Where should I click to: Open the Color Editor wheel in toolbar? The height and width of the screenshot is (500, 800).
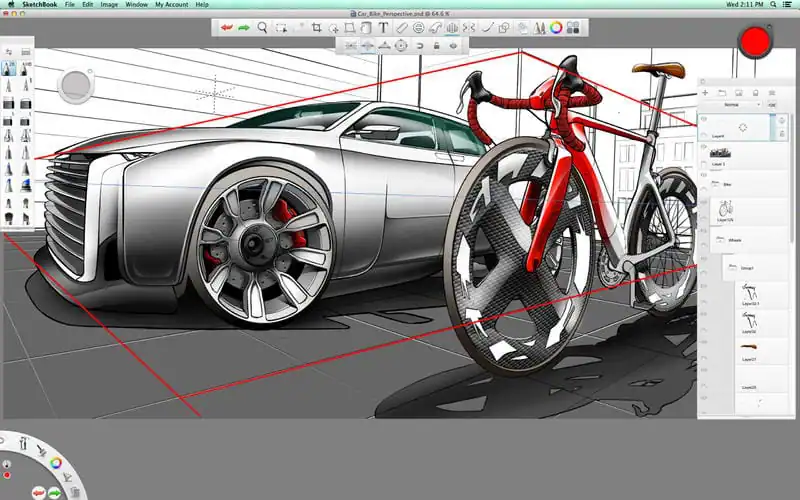click(556, 28)
